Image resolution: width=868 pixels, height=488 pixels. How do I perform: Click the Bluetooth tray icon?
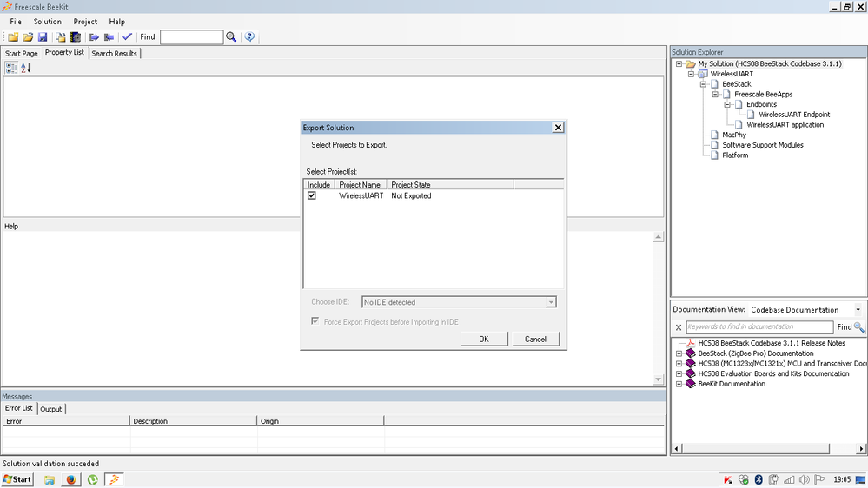coord(759,479)
